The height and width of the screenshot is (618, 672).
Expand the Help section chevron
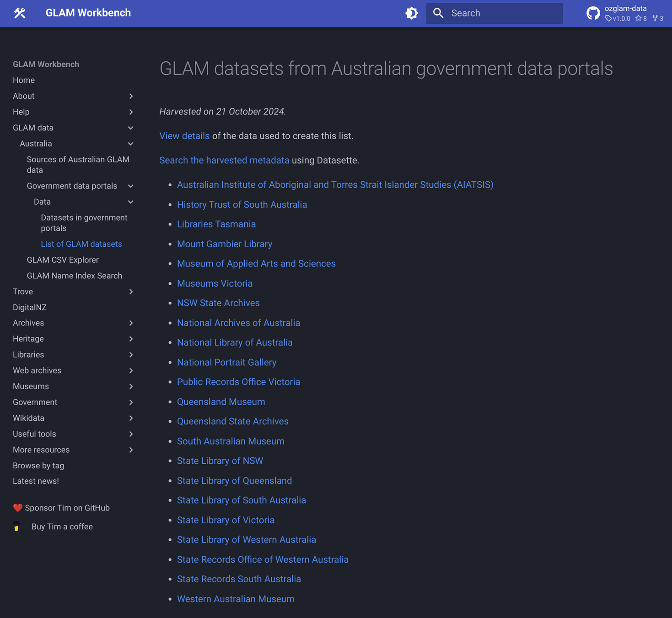pyautogui.click(x=131, y=112)
